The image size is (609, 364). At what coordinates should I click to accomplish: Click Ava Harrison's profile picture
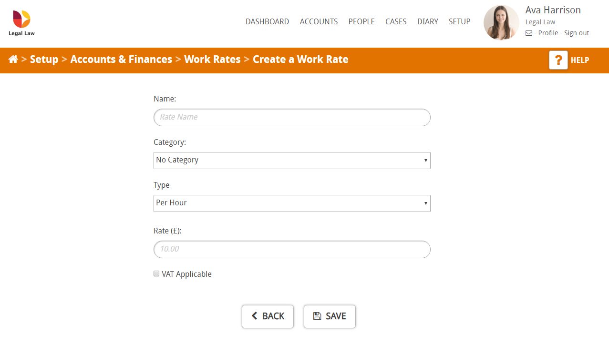pos(501,22)
